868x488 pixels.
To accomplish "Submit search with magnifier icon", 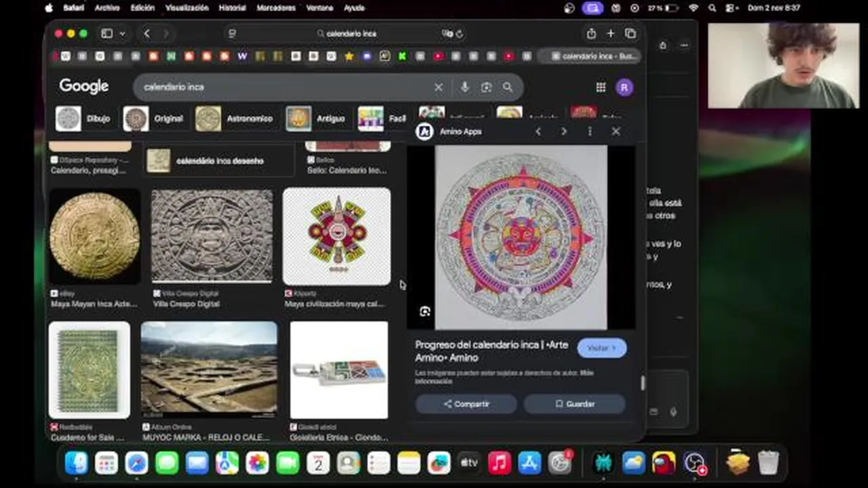I will (508, 87).
